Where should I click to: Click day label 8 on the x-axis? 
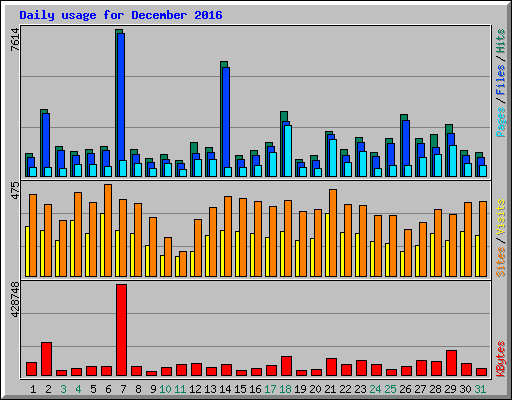138,389
